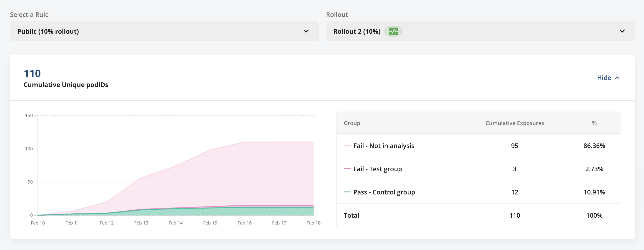644x250 pixels.
Task: Click the Group column header
Action: pos(352,123)
